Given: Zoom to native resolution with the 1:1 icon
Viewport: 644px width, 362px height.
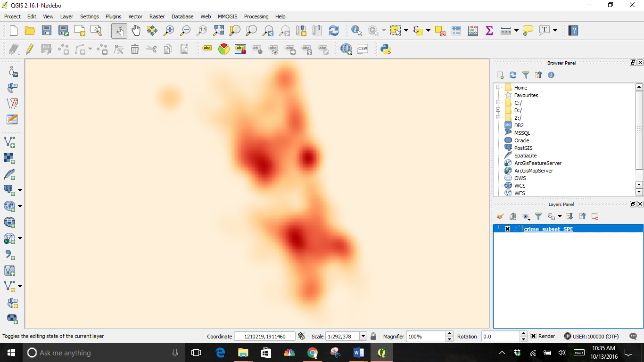Looking at the screenshot, I should click(x=202, y=30).
